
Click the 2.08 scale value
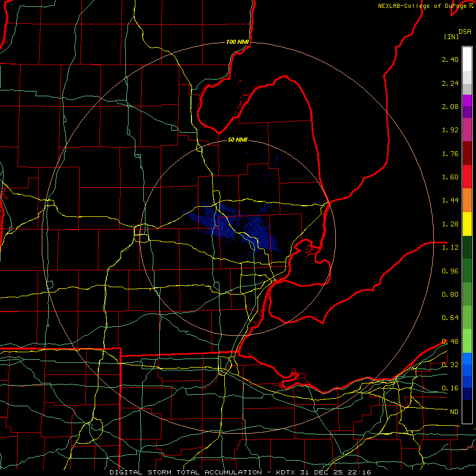point(450,106)
